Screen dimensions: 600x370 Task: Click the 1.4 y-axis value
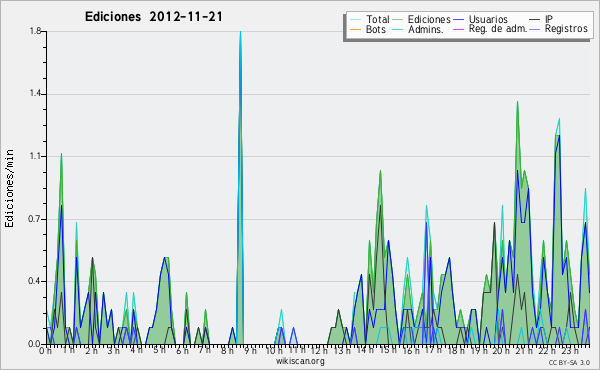pos(35,94)
